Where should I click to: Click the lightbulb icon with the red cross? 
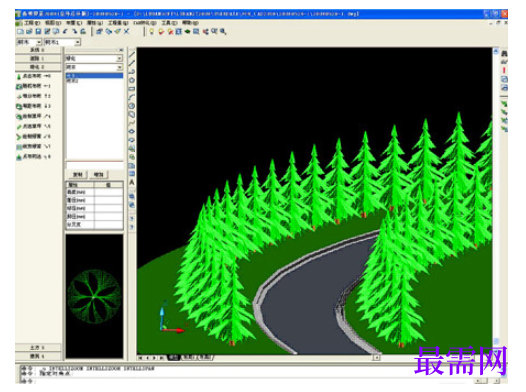170,32
